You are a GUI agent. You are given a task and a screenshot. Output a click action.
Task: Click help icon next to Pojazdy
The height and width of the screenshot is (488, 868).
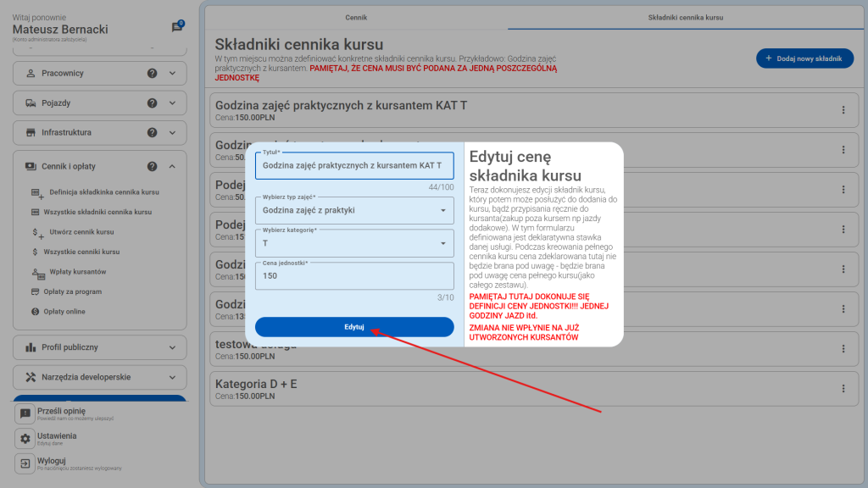point(153,103)
